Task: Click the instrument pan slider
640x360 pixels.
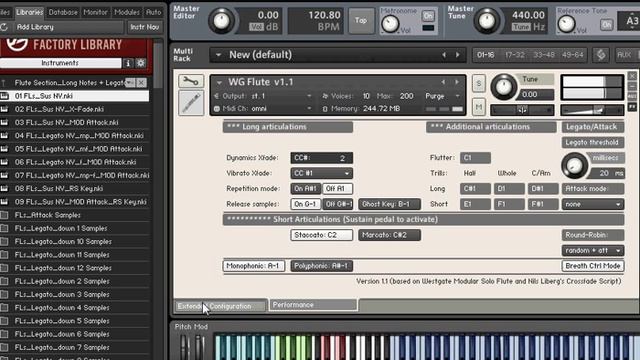Action: tap(522, 109)
